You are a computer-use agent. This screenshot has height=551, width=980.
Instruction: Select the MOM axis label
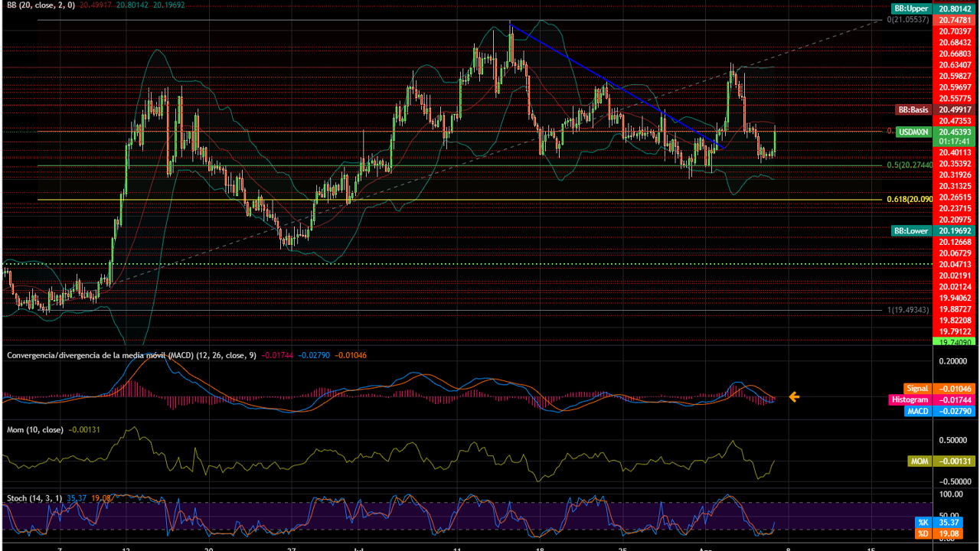[x=919, y=461]
